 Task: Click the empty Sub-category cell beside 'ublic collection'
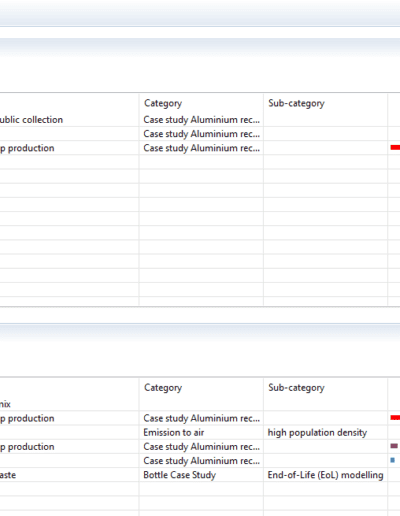325,120
